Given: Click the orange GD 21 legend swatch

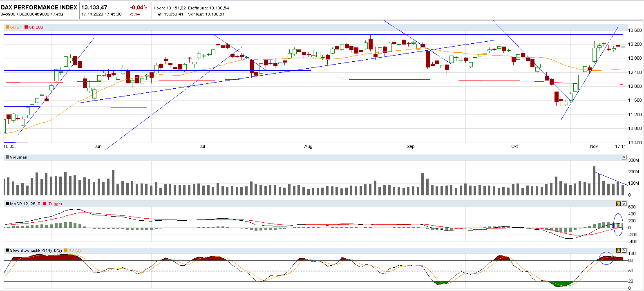Looking at the screenshot, I should tap(7, 27).
